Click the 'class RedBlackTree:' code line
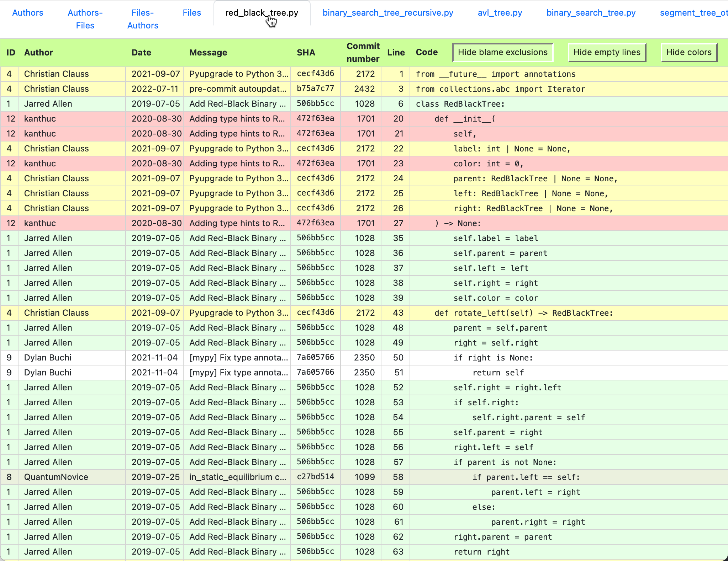Screen dimensions: 728x561 click(x=460, y=104)
